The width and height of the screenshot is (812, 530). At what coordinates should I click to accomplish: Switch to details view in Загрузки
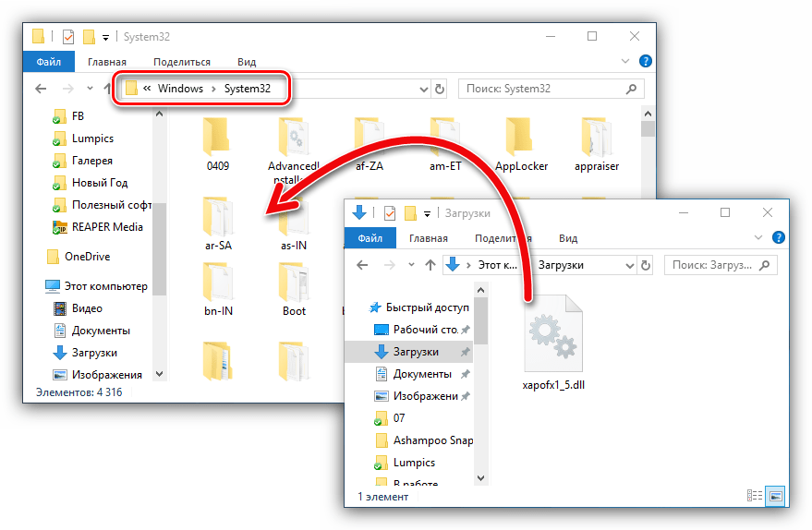pyautogui.click(x=753, y=496)
